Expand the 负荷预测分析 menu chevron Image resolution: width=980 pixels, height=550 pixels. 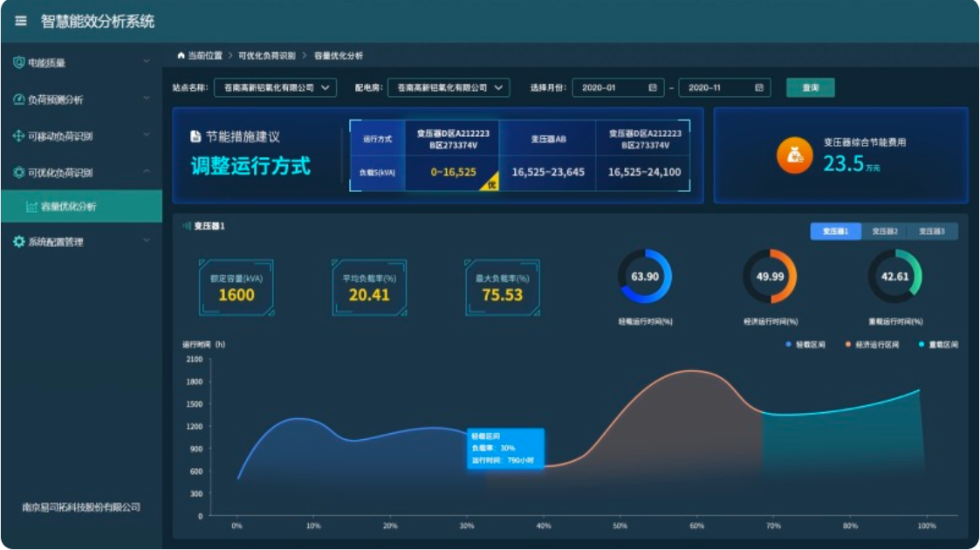[x=147, y=98]
